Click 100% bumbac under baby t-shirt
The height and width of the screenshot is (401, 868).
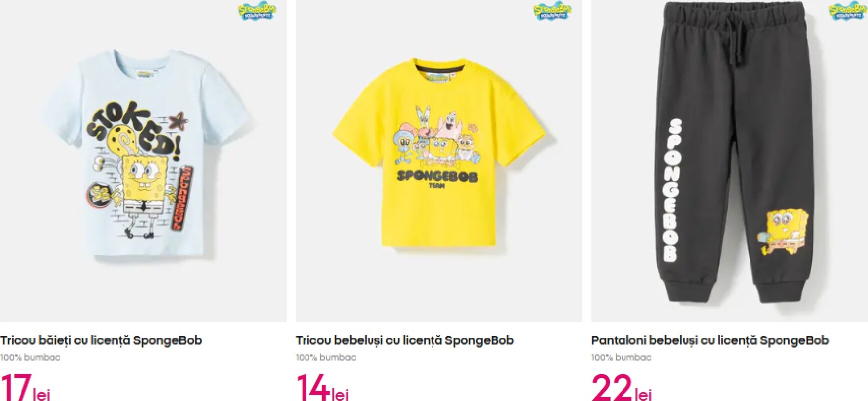326,357
